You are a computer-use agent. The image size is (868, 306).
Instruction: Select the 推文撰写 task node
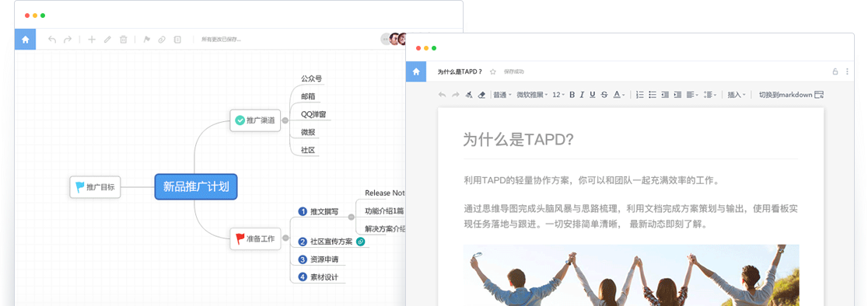[x=318, y=211]
